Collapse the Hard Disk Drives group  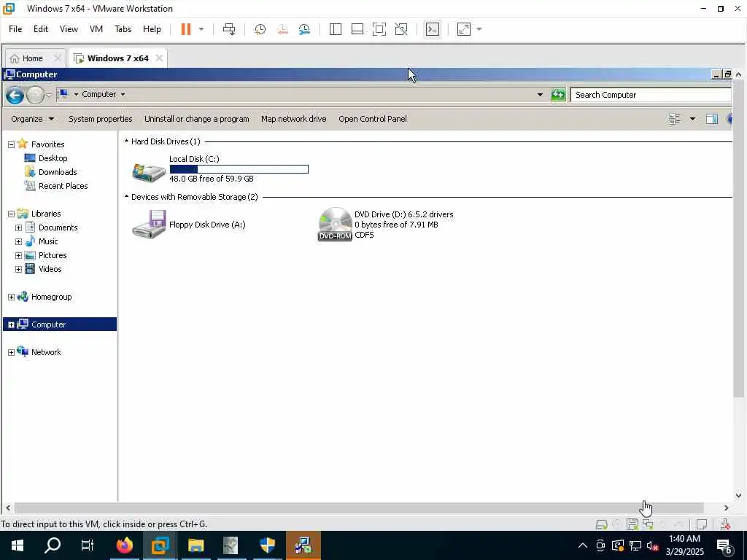[x=127, y=141]
